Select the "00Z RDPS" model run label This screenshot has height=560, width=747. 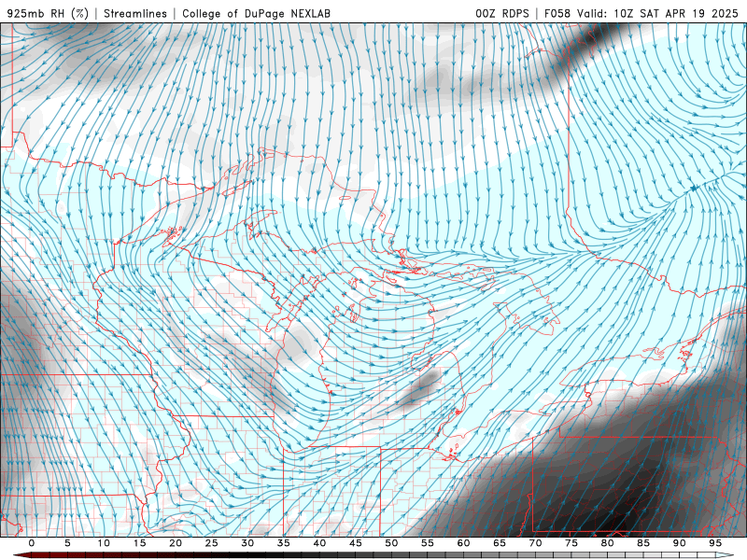(x=502, y=13)
